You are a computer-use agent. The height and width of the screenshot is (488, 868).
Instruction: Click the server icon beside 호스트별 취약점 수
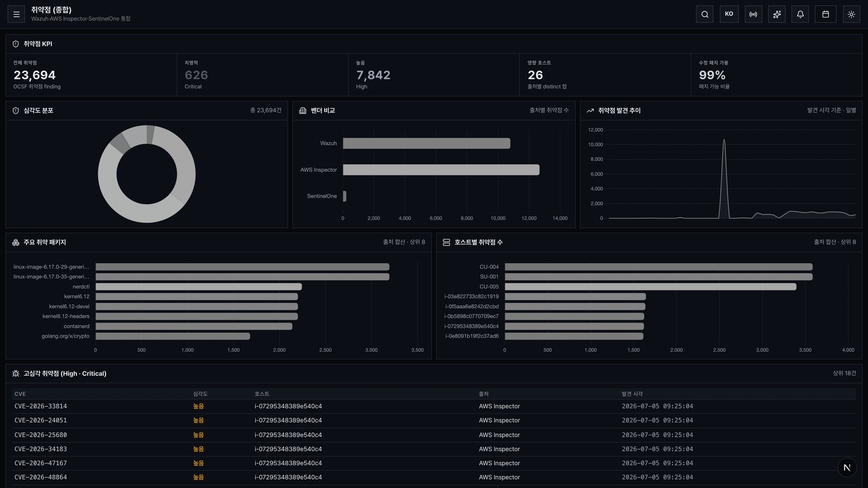446,242
